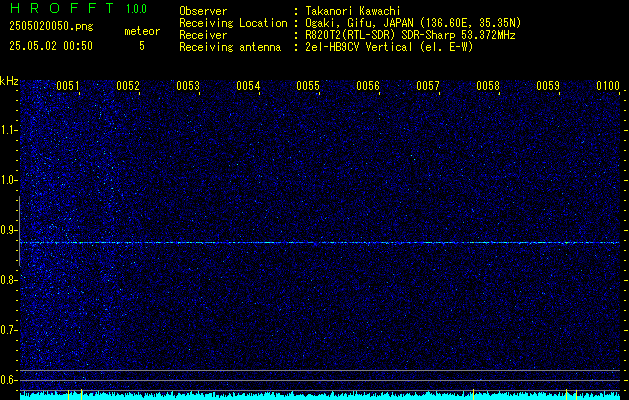Click the bright carrier line near 0.875 kHz
Viewport: 629px width, 400px height.
point(320,243)
